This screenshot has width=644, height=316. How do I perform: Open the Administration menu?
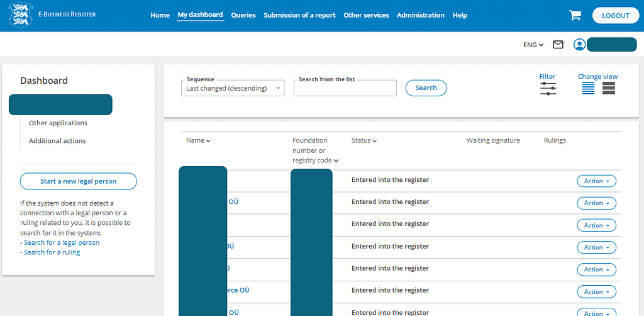[420, 15]
